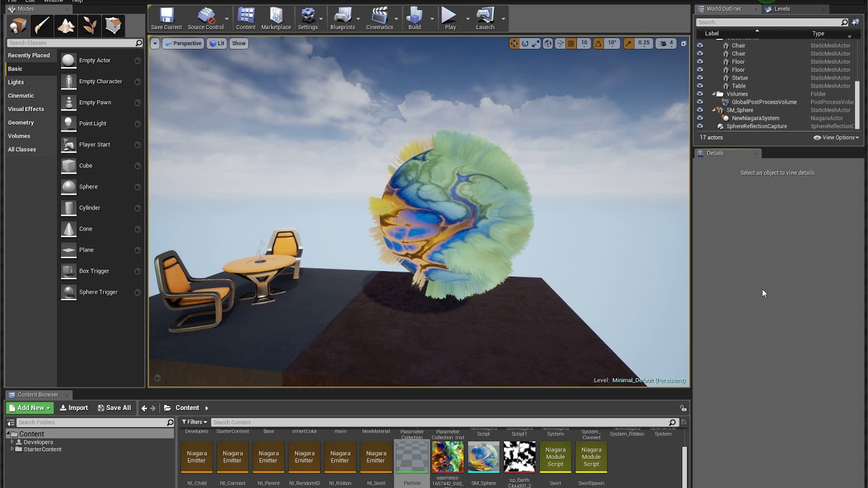Click Save Current in the toolbar
The image size is (868, 488).
(x=166, y=19)
